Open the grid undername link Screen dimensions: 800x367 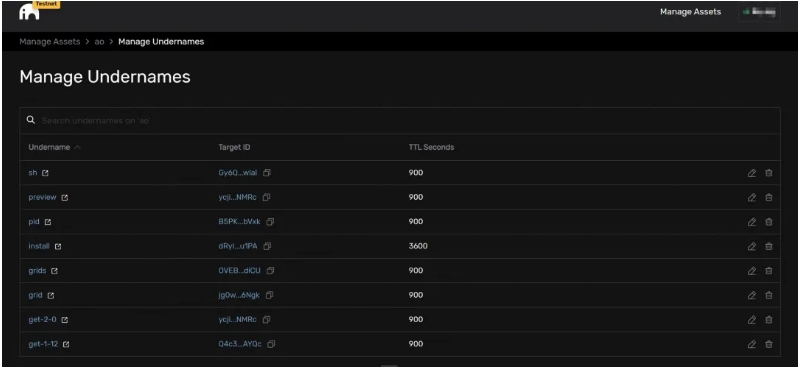35,296
